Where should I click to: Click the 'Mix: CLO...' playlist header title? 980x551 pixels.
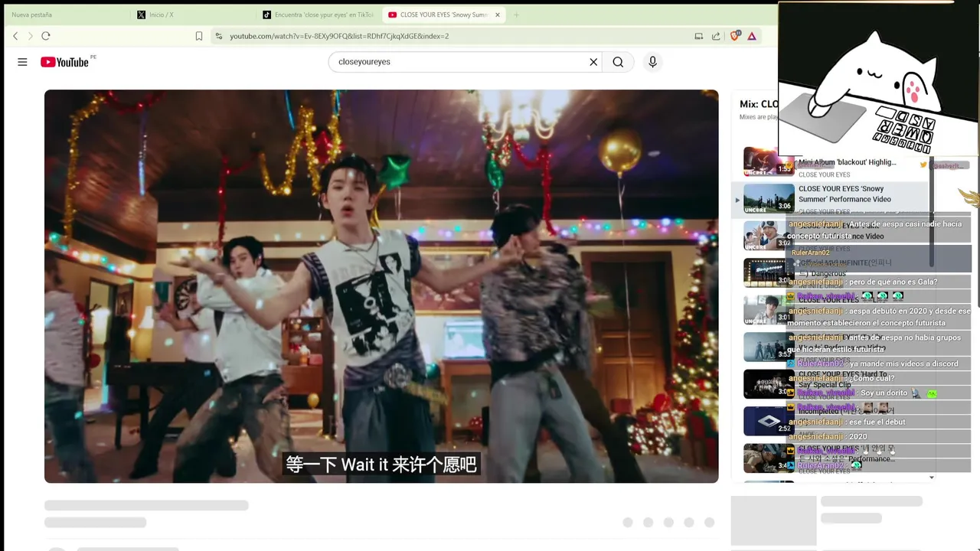(x=759, y=104)
